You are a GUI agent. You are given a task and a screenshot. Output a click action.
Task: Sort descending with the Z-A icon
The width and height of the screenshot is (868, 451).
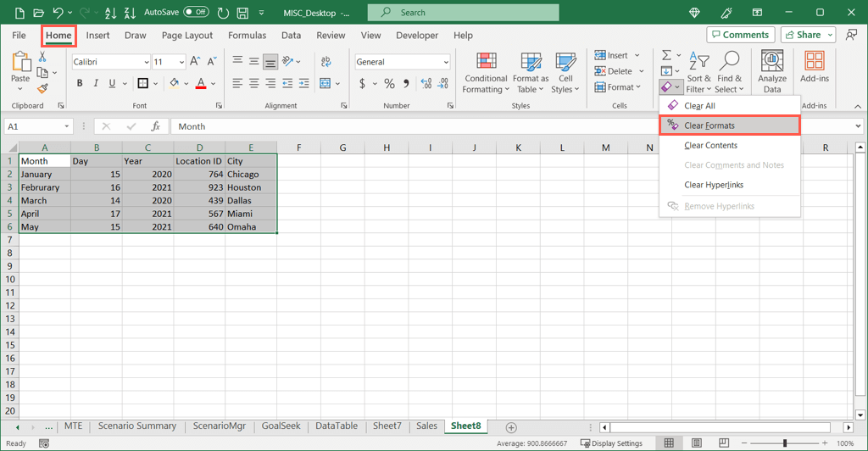tap(130, 12)
